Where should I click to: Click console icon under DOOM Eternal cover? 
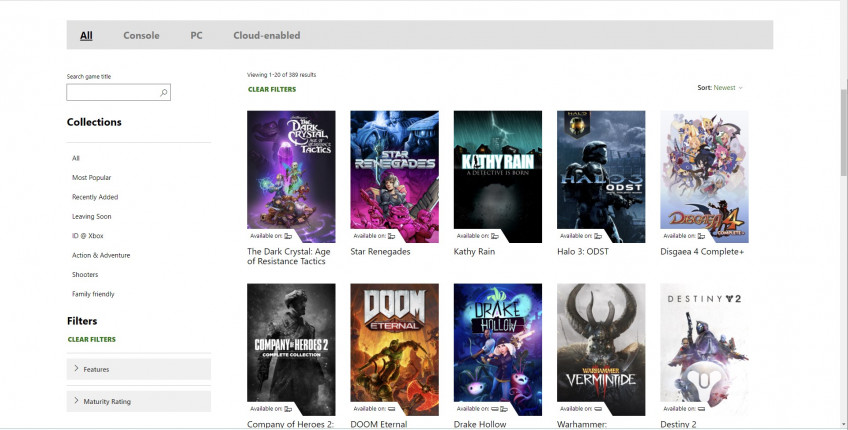(x=392, y=409)
